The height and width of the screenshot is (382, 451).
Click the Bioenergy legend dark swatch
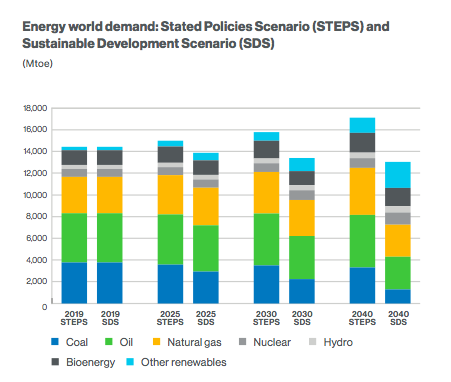[55, 362]
